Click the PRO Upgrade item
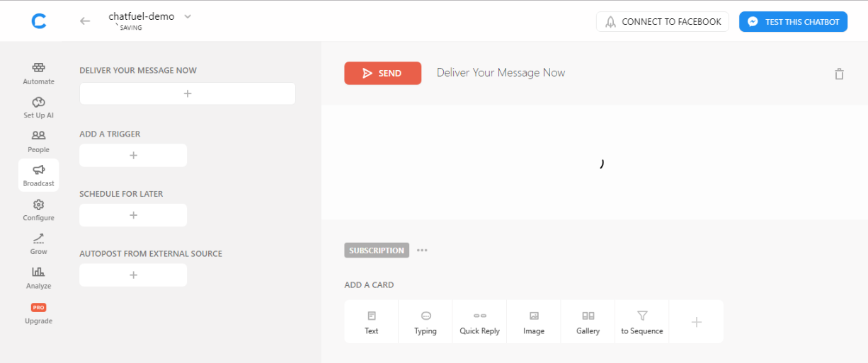The width and height of the screenshot is (868, 363). point(38,313)
